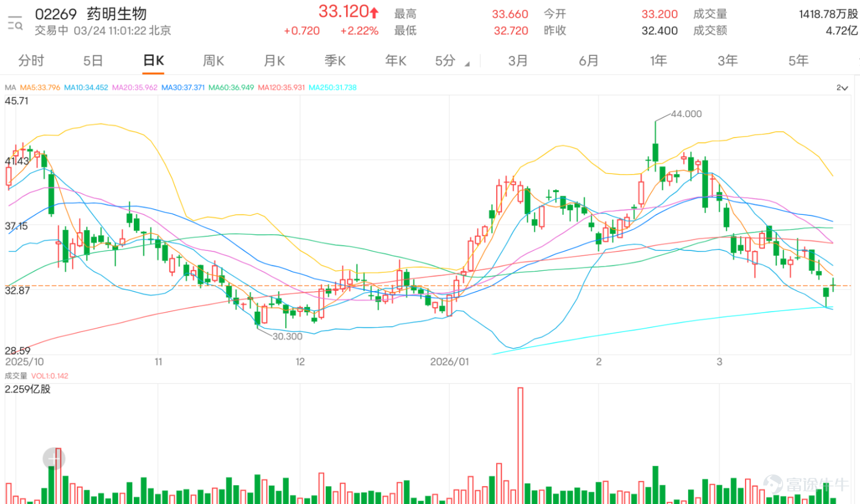Click the 2026/01 date axis label
860x504 pixels.
(449, 362)
